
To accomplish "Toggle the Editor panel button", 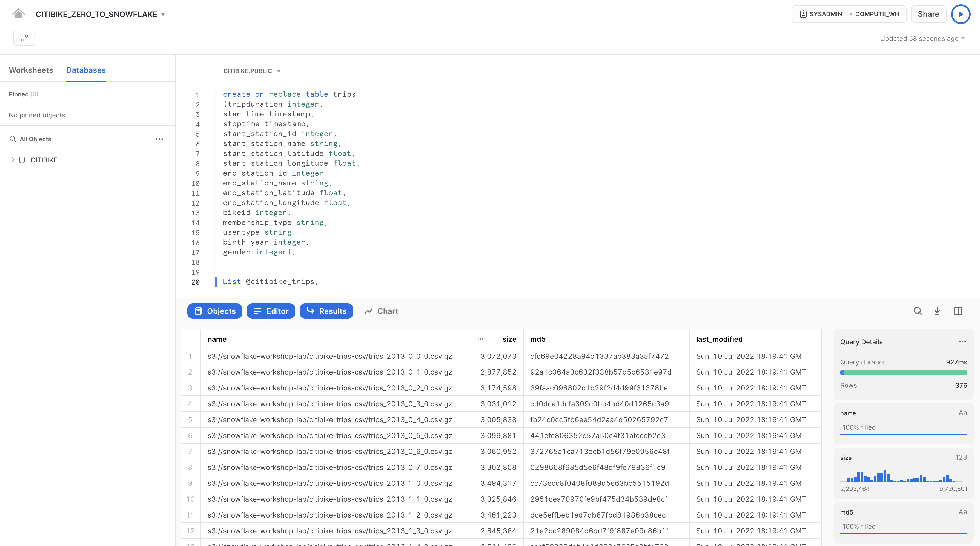I will pos(271,311).
